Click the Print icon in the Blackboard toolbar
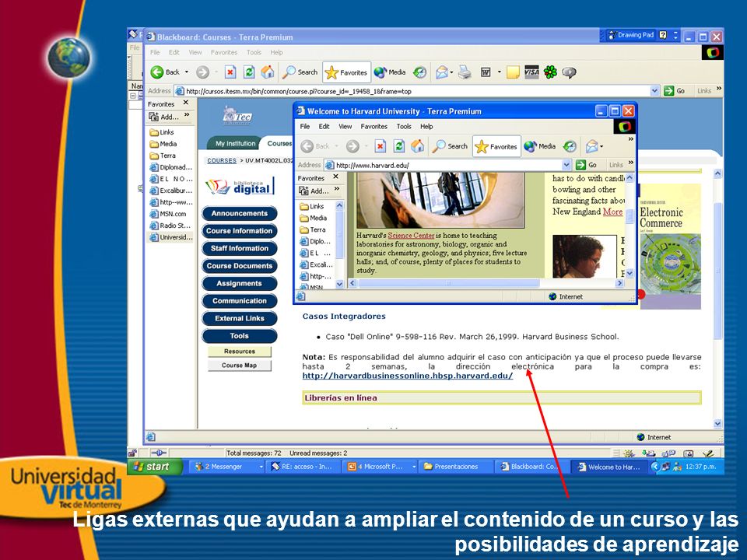 click(x=465, y=72)
